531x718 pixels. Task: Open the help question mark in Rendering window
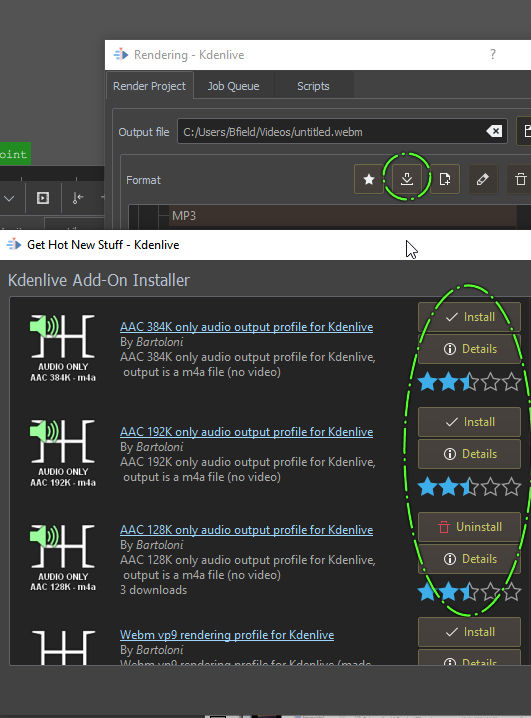(x=493, y=54)
